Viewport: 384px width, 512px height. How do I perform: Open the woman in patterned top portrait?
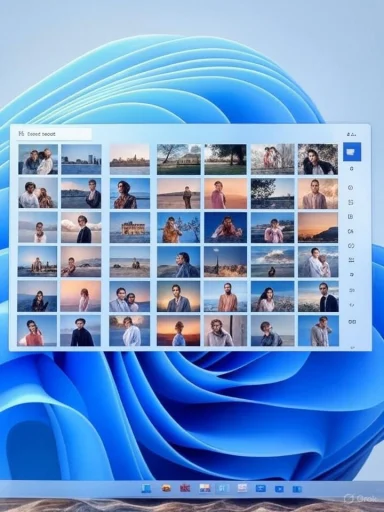(130, 193)
